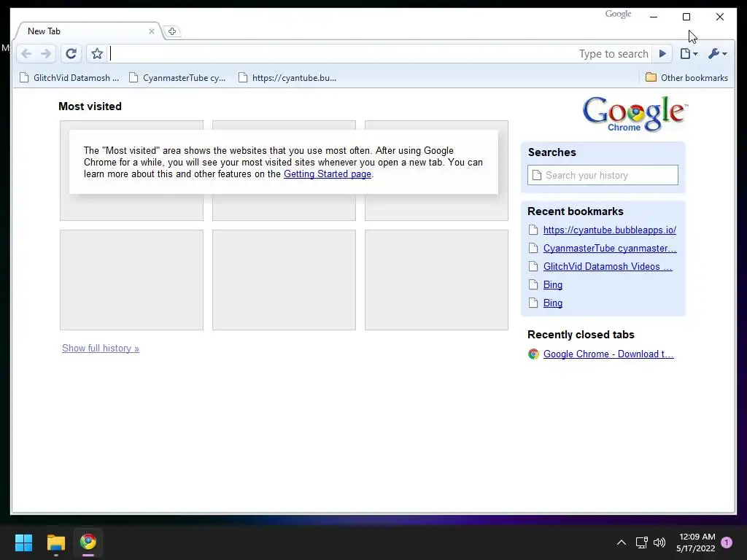Open the second Bing recent bookmark
Screen dimensions: 747x560
click(553, 303)
